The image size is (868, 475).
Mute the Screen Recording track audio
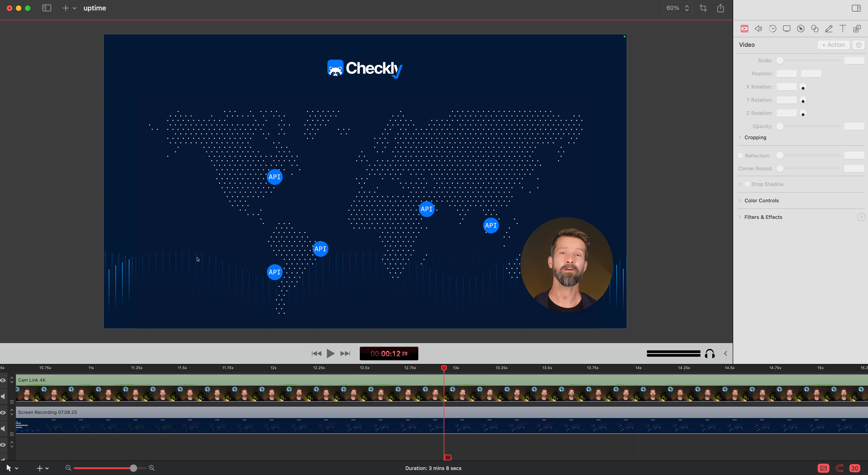point(3,428)
